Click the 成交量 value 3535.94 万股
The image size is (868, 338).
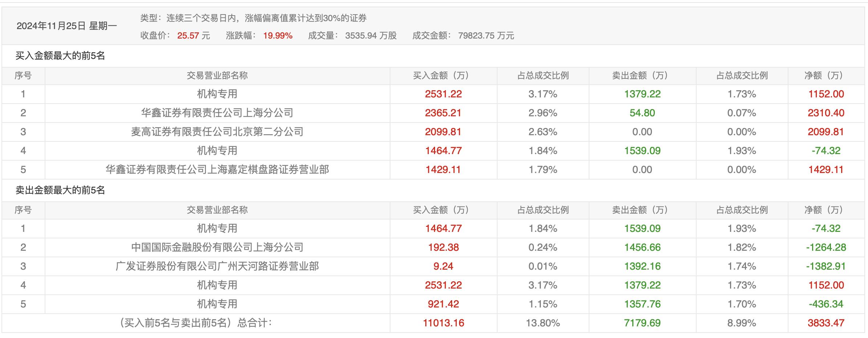tap(371, 36)
